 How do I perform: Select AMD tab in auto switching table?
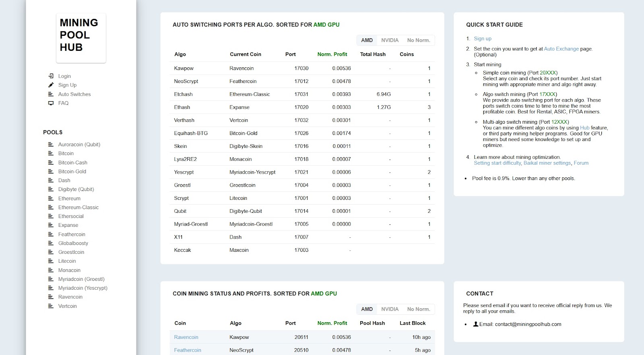(x=367, y=40)
